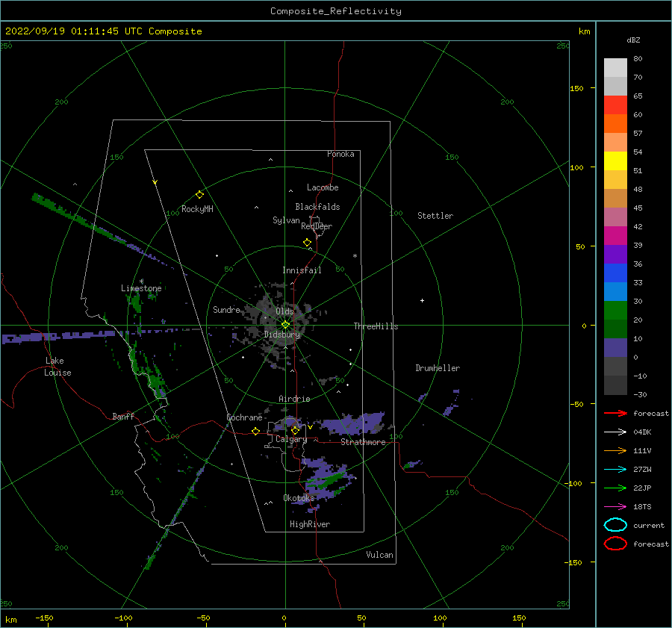Screen dimensions: 672x628
Task: Click the yellow diamond marker near RockyMH
Action: click(199, 195)
